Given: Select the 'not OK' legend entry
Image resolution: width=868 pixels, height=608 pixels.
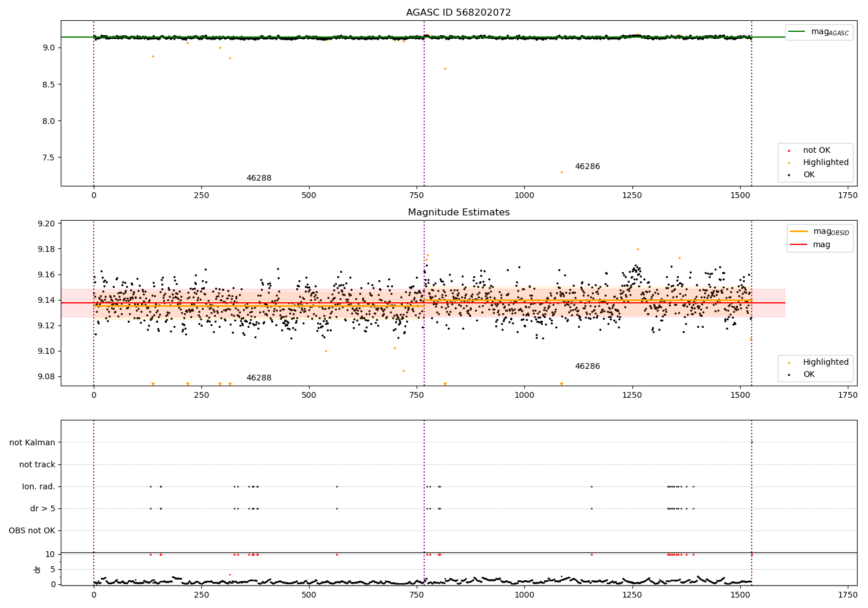Looking at the screenshot, I should (x=816, y=150).
